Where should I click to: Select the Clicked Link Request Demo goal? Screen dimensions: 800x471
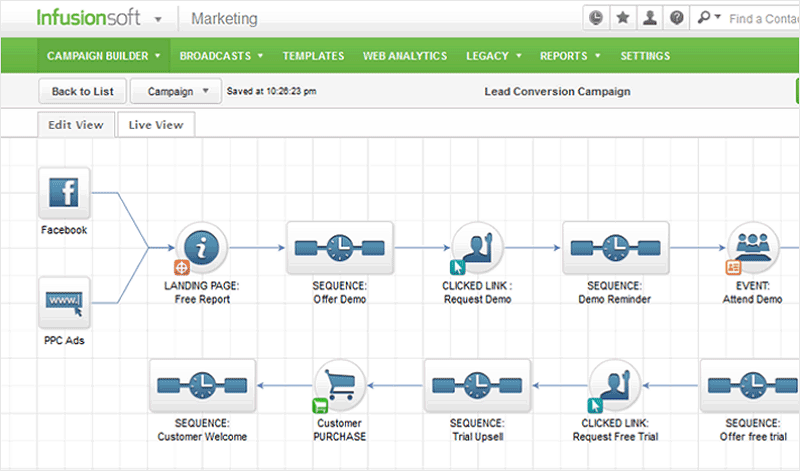click(478, 248)
